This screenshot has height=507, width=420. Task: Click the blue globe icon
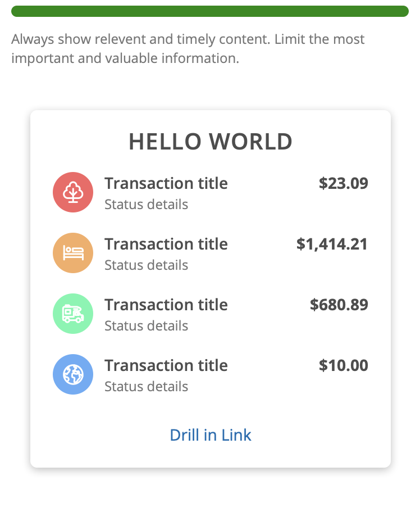pos(73,374)
